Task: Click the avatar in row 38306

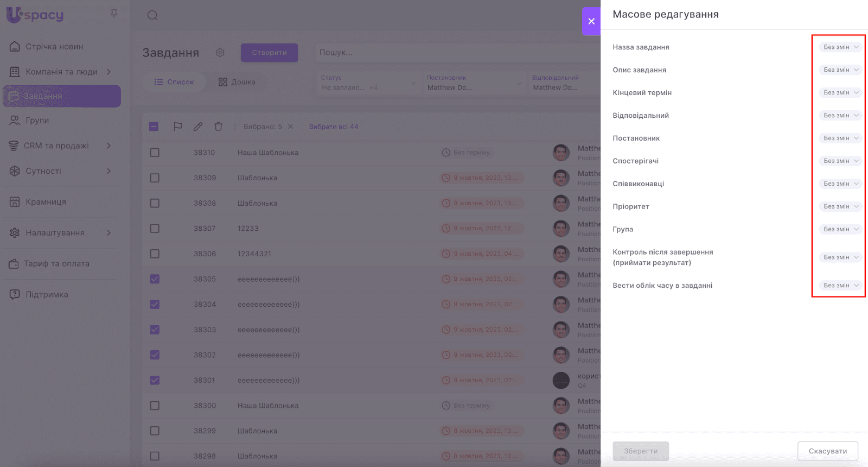Action: [x=561, y=254]
